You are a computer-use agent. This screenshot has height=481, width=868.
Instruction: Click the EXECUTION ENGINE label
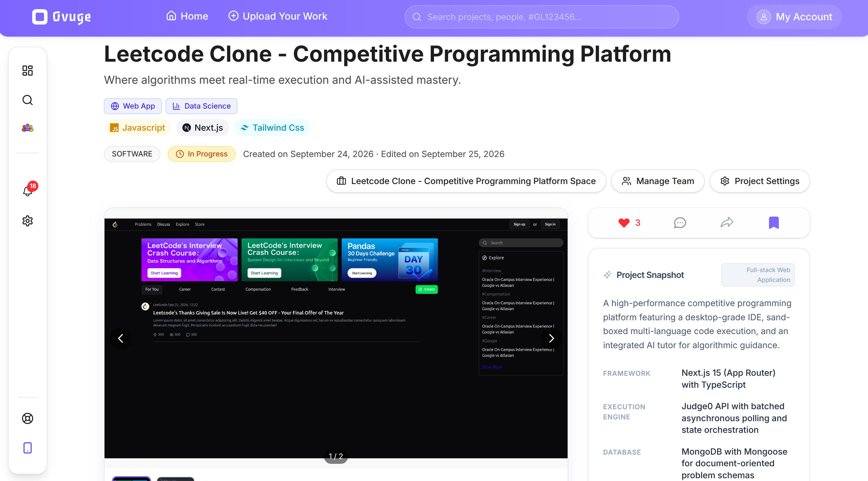tap(624, 412)
